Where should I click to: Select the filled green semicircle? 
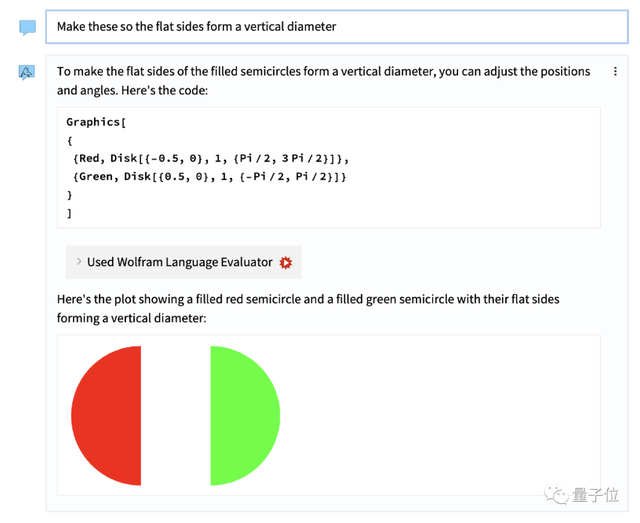pos(244,415)
